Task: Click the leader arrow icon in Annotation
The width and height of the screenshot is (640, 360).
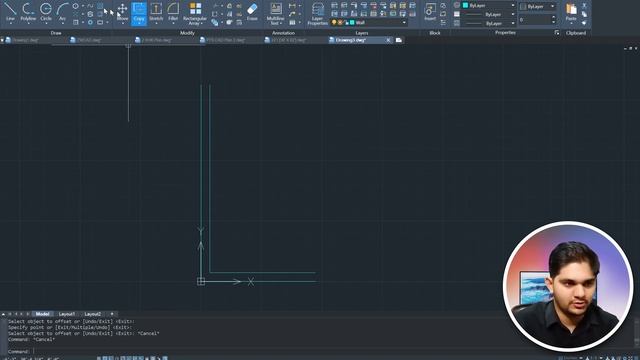Action: point(292,14)
